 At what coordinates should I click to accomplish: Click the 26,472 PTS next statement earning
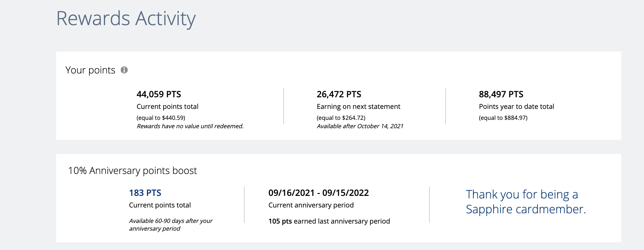point(339,94)
